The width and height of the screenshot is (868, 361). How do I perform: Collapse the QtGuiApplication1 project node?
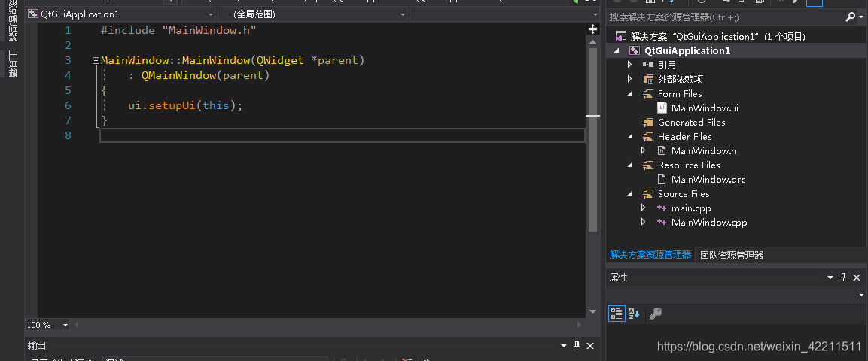617,51
